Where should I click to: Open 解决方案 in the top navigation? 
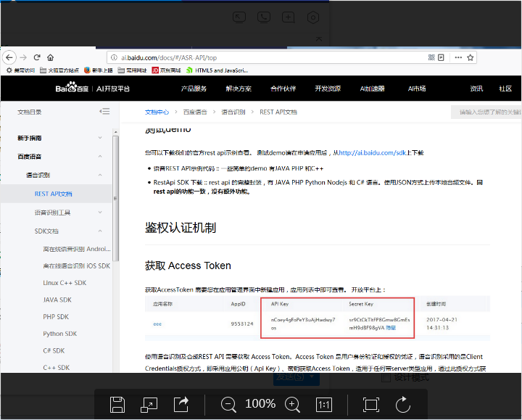tap(239, 88)
